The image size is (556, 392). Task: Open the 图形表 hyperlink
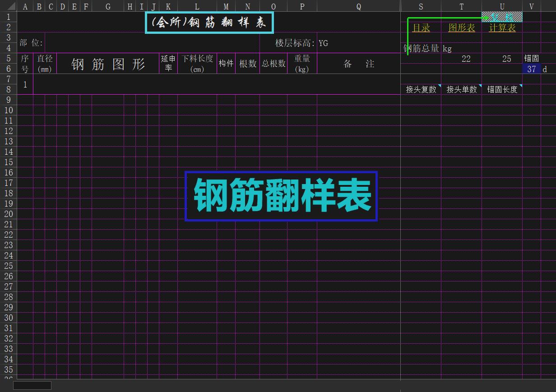click(x=461, y=28)
